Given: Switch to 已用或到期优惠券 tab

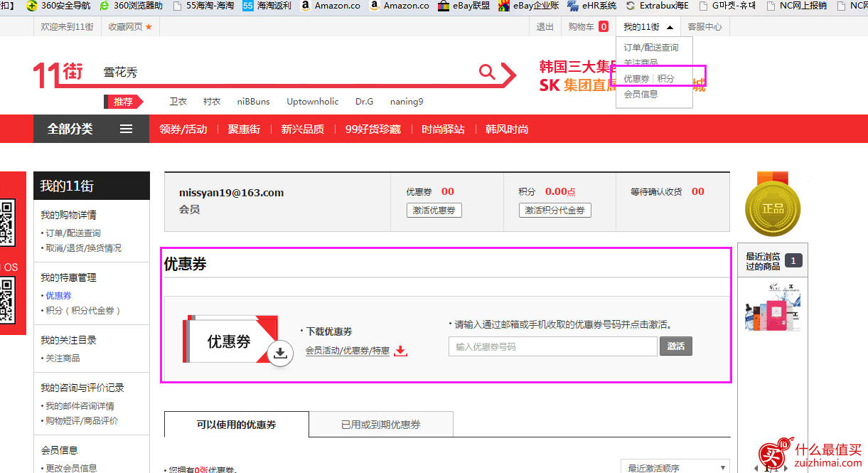Looking at the screenshot, I should click(x=381, y=424).
